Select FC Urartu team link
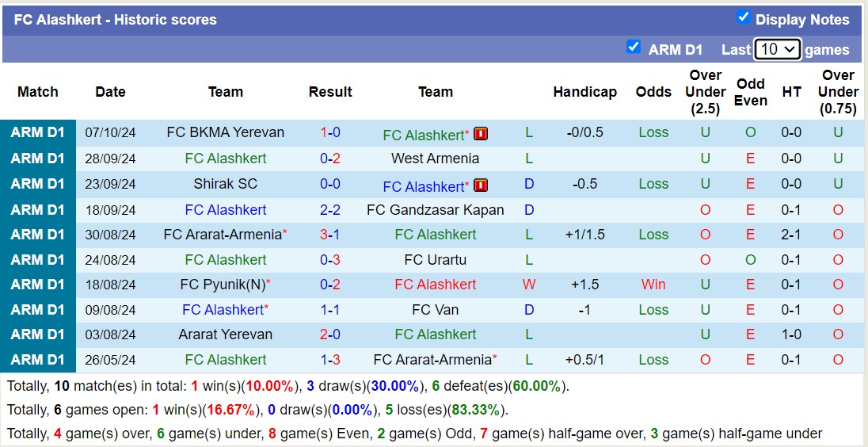The width and height of the screenshot is (868, 447). 435,260
